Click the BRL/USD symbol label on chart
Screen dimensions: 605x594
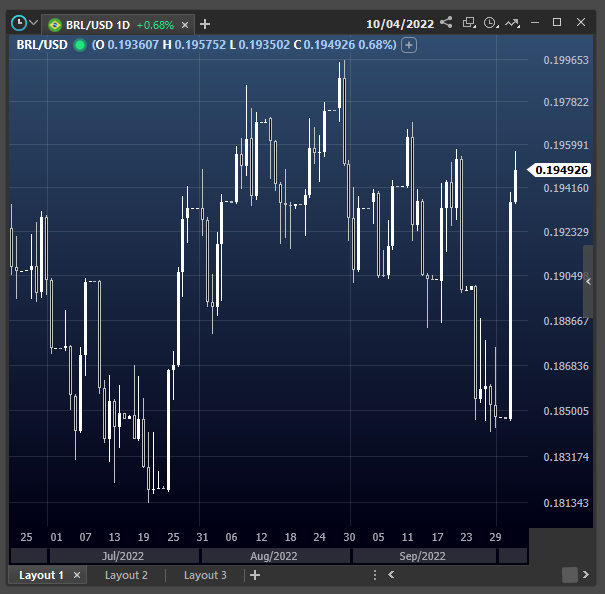coord(41,45)
